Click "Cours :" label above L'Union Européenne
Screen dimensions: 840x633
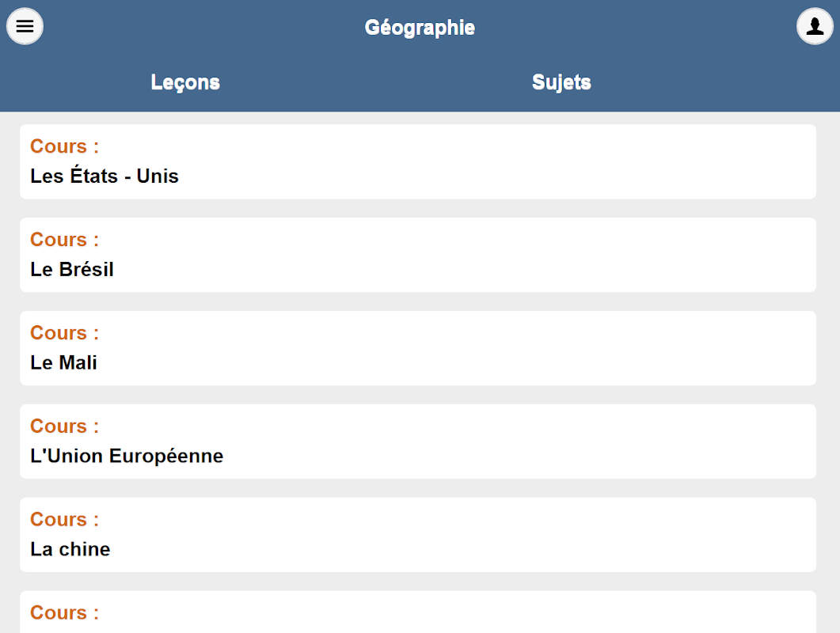point(65,426)
